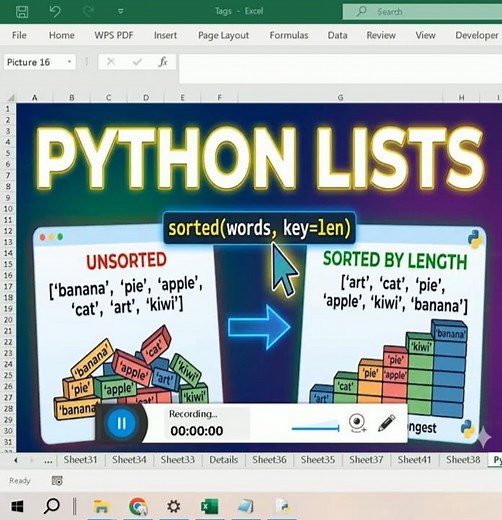Click the Select All corner triangle
This screenshot has width=502, height=520.
point(11,98)
